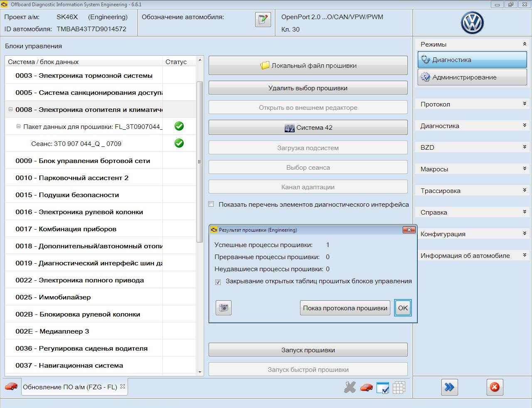Expand the Протокол panel
This screenshot has height=408, width=532.
click(525, 104)
